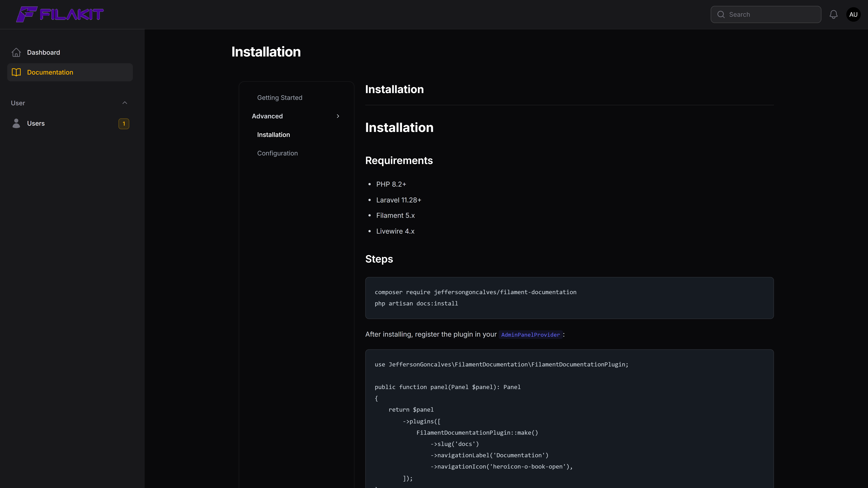Open the Configuration docs page
The image size is (868, 488).
pos(277,153)
